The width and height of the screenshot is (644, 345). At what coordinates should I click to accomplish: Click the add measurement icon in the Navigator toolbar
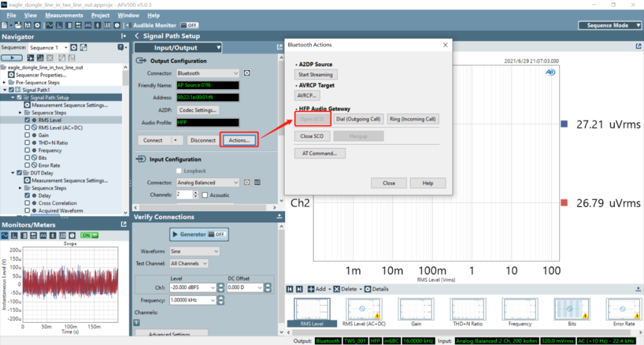tap(40, 58)
